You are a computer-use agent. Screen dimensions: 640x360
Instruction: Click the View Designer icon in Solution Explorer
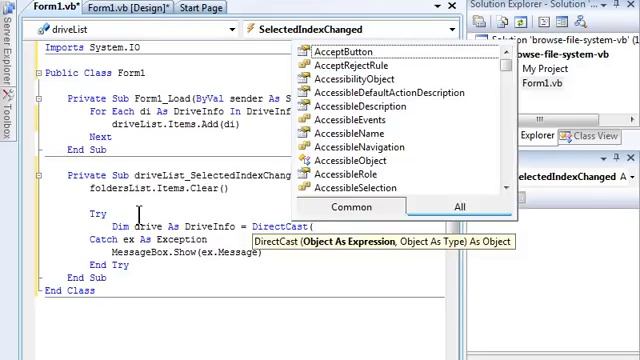point(562,22)
